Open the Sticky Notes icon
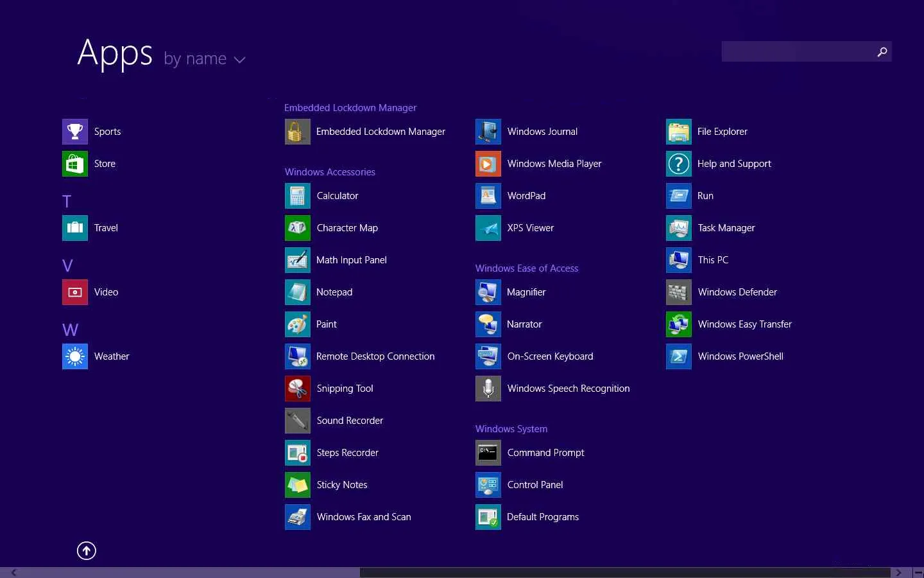924x578 pixels. point(298,485)
